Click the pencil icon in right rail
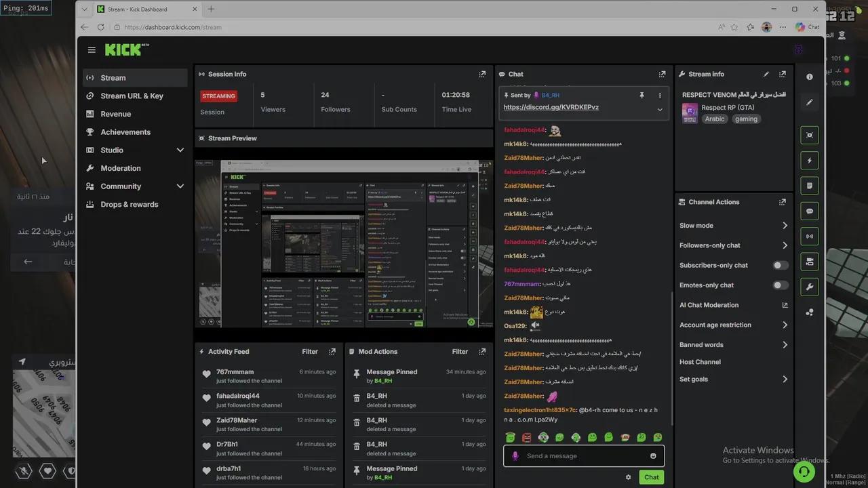 [810, 102]
